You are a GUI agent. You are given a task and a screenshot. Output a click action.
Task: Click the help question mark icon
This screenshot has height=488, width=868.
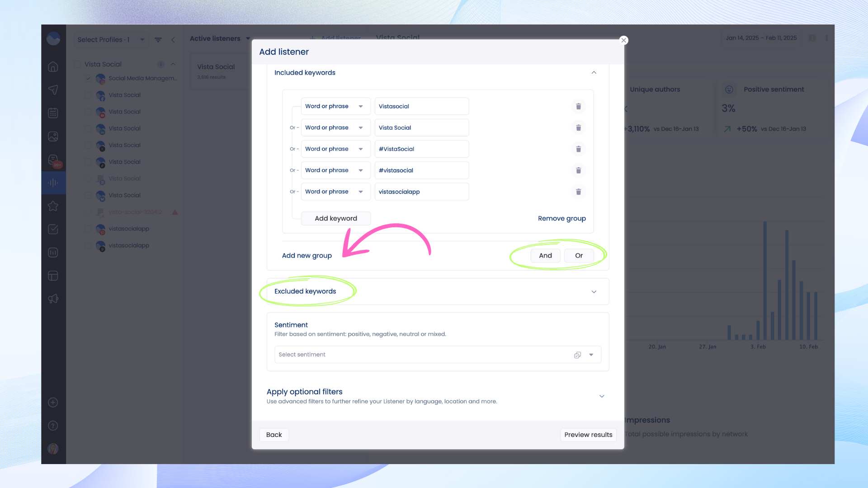point(53,426)
